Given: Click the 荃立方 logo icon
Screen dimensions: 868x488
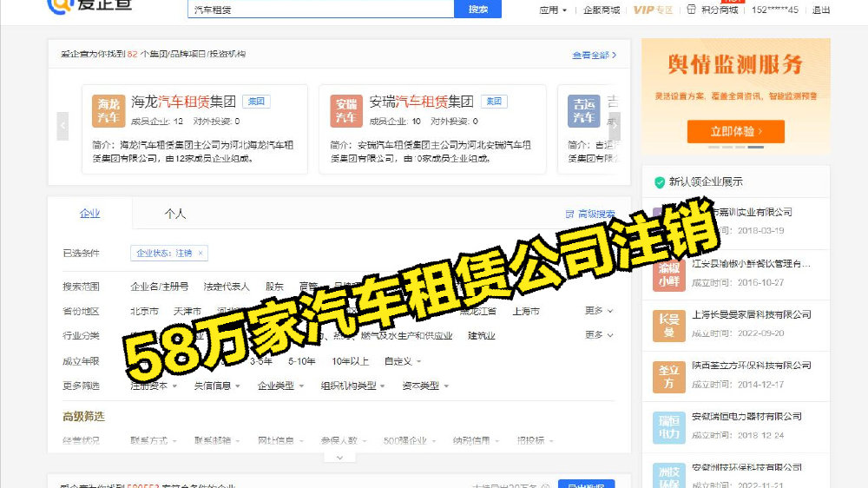Looking at the screenshot, I should (668, 376).
